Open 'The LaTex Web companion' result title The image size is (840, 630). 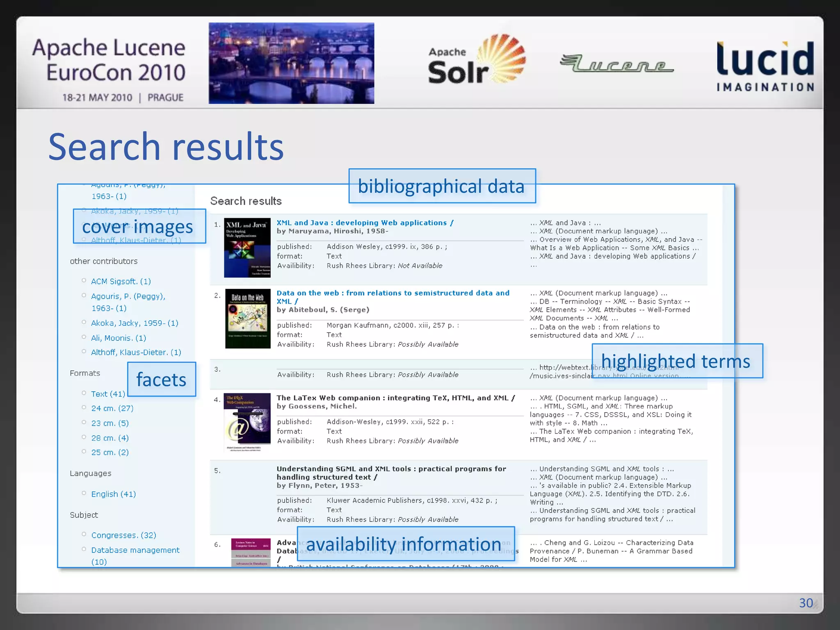[396, 398]
